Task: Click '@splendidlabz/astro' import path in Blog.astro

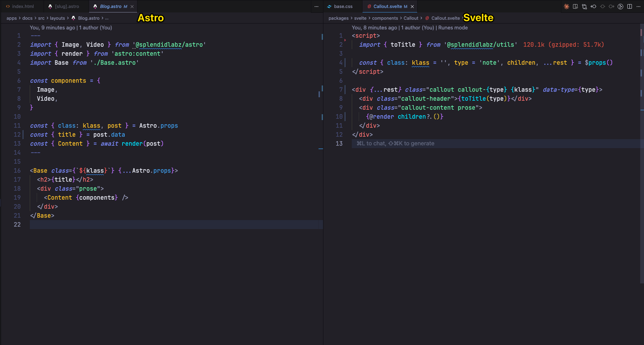Action: point(169,45)
